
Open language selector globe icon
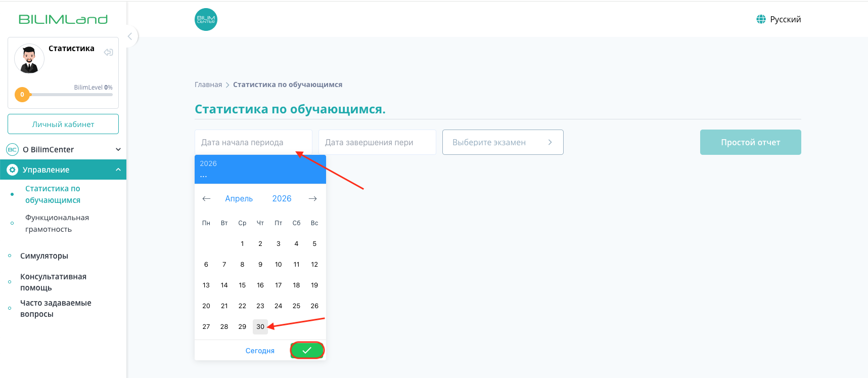[x=761, y=19]
